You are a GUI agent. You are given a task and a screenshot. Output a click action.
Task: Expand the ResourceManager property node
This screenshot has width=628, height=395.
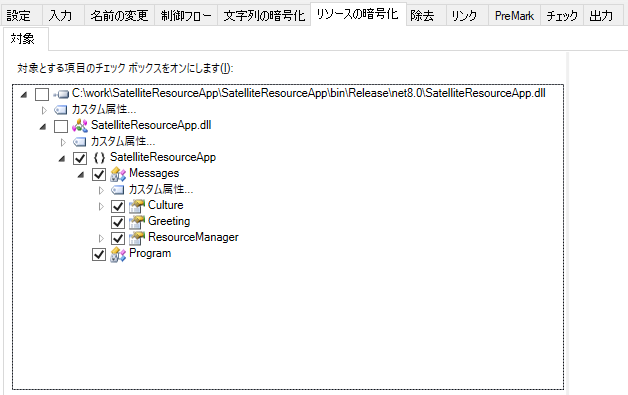point(101,238)
